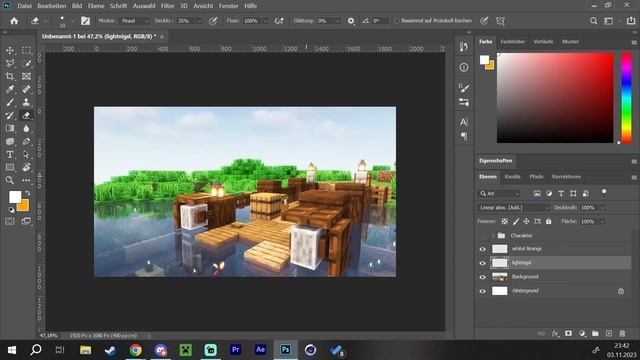The width and height of the screenshot is (640, 360).
Task: Select the lightnigol layer thumbnail
Action: tap(500, 263)
